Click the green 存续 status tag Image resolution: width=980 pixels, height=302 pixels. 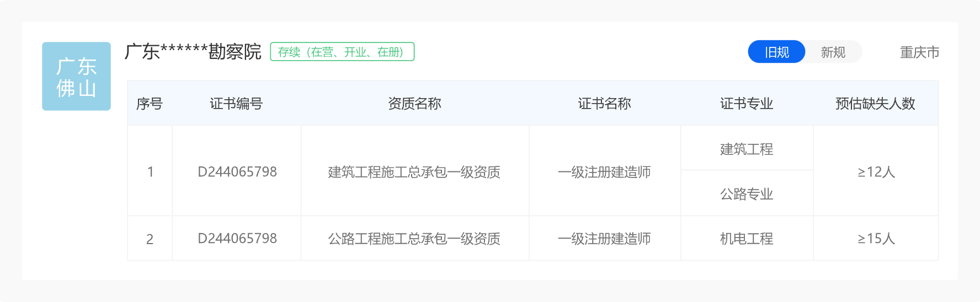point(342,52)
